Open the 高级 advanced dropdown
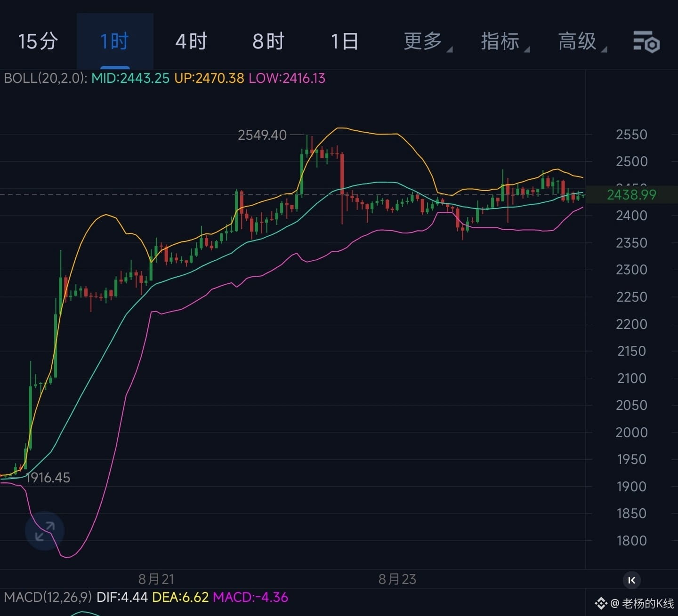The width and height of the screenshot is (678, 616). coord(581,41)
